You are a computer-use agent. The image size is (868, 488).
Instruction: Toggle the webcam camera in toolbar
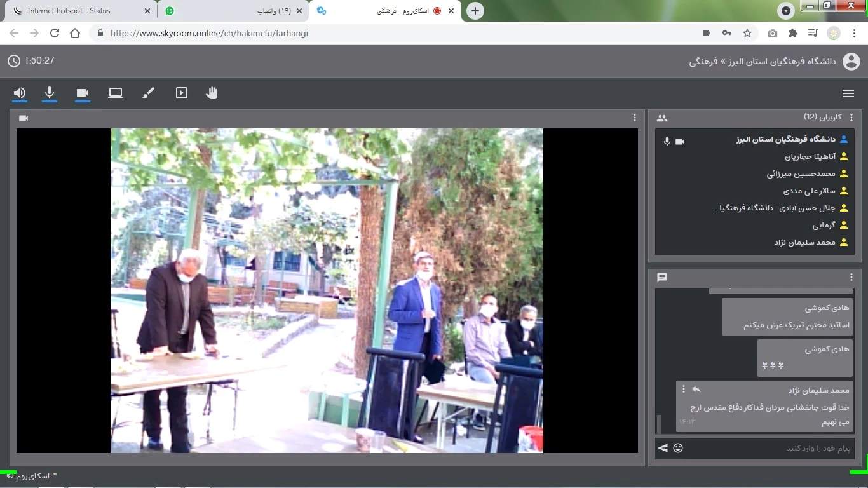[x=83, y=93]
